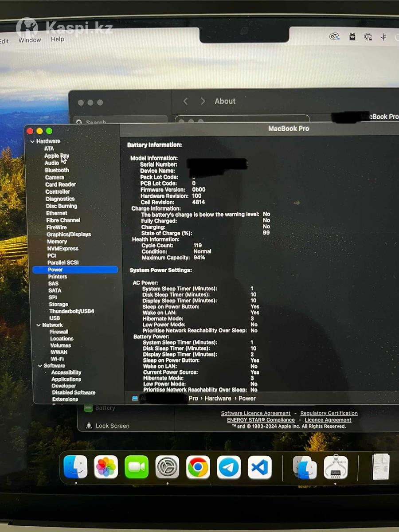Select Diagnostics in the sidebar
The image size is (399, 532).
[60, 199]
